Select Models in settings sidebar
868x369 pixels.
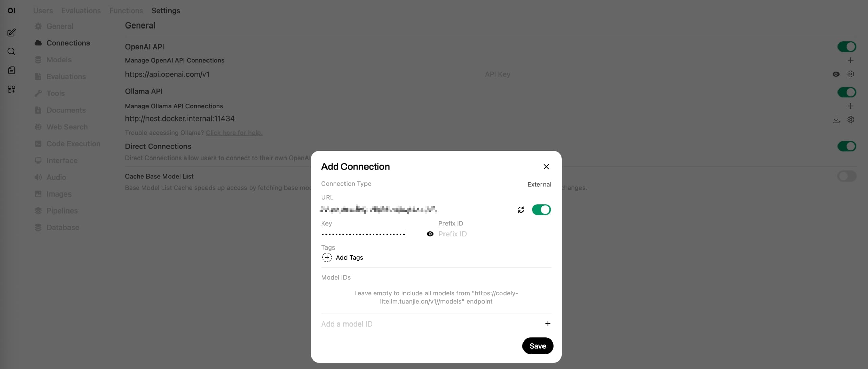click(x=59, y=60)
